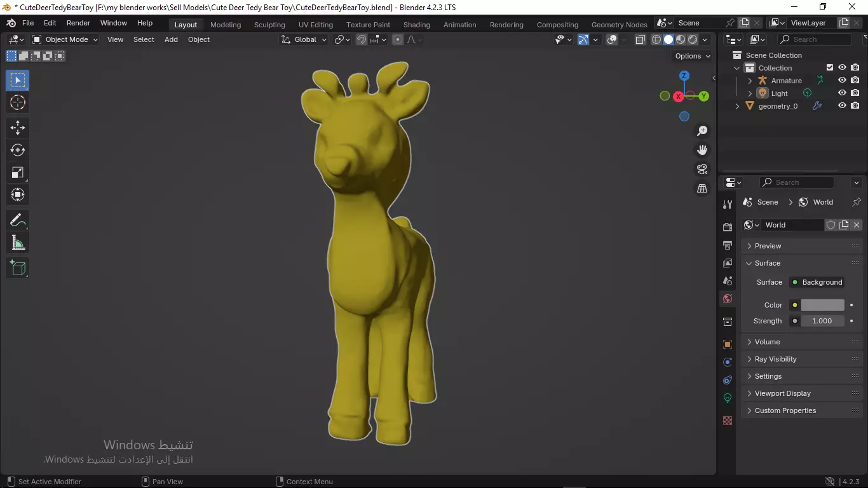Click the Blender logo menu icon
868x488 pixels.
(x=11, y=23)
